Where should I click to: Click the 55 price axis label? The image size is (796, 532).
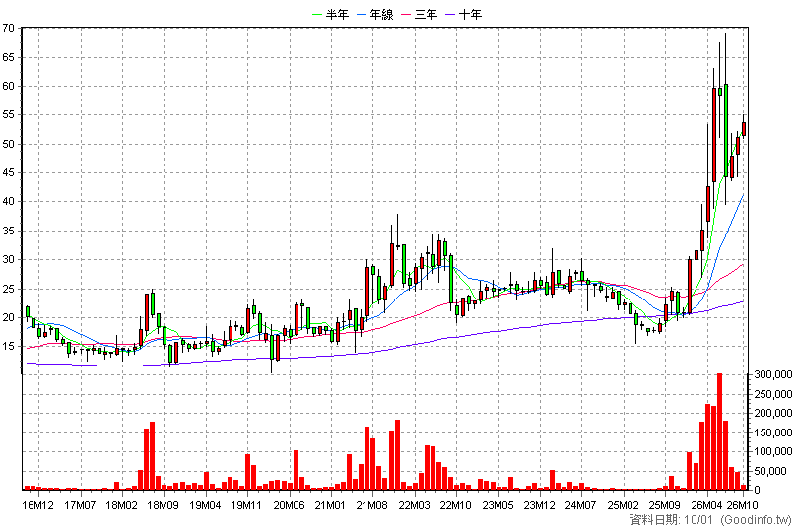(8, 114)
